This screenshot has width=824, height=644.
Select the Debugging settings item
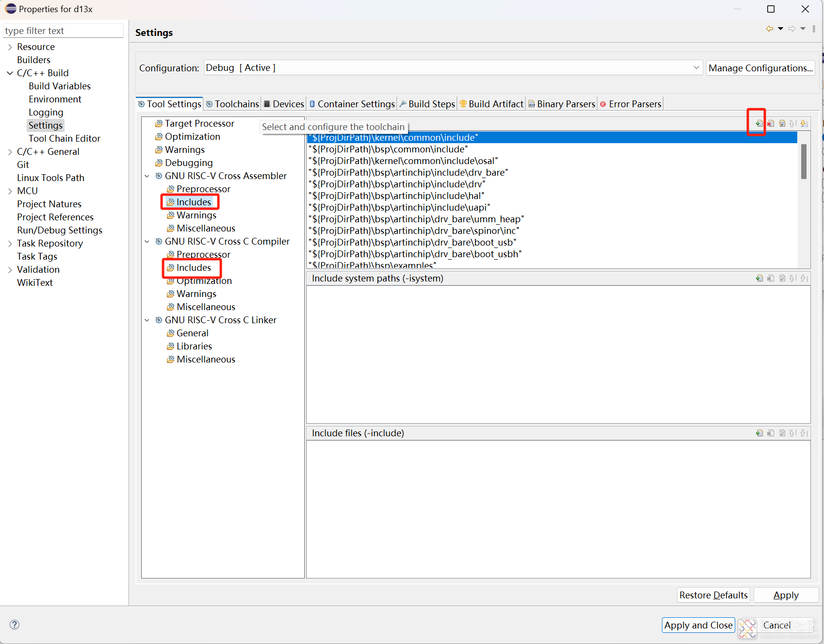click(189, 163)
